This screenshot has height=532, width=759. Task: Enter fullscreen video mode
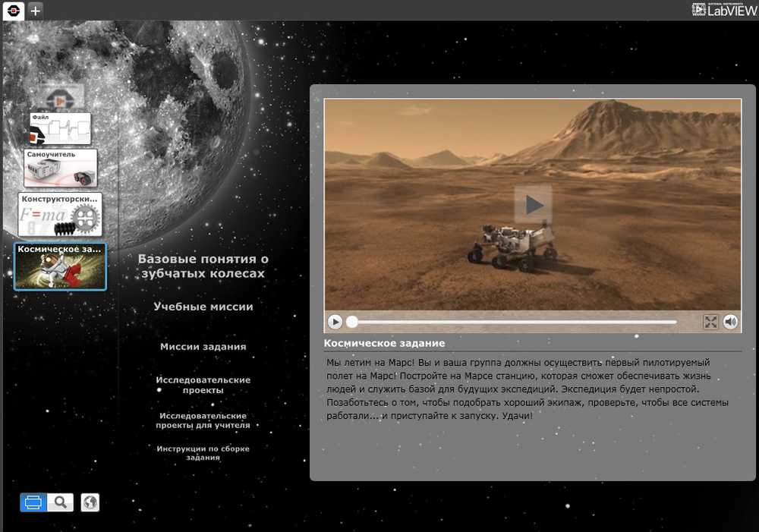coord(710,322)
